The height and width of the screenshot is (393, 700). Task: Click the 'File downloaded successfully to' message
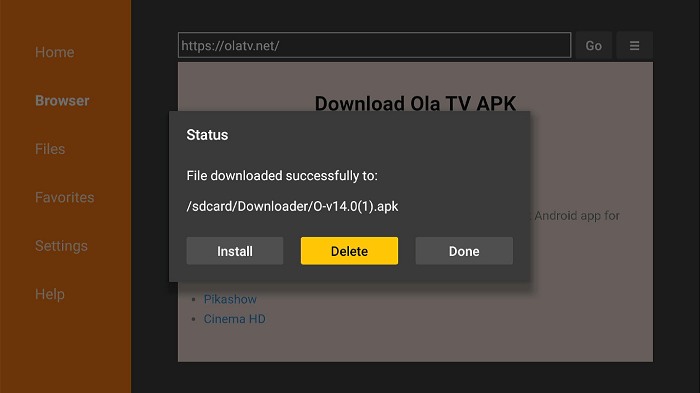pos(282,176)
